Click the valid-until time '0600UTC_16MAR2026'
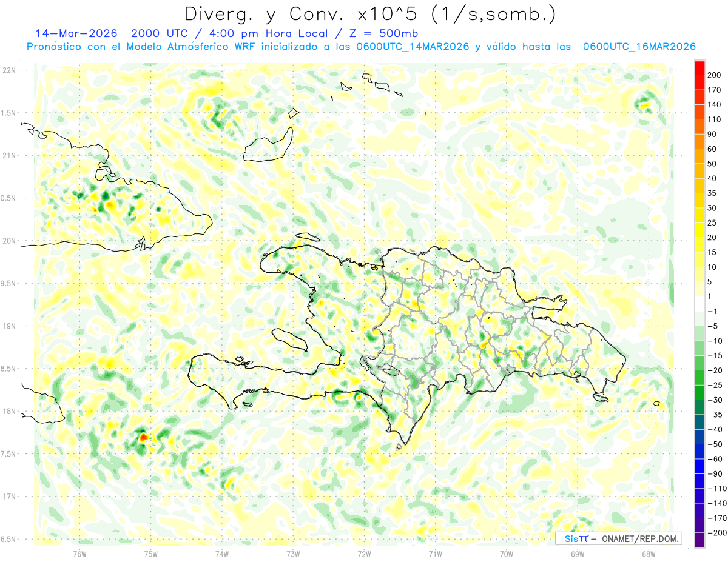 click(x=638, y=47)
